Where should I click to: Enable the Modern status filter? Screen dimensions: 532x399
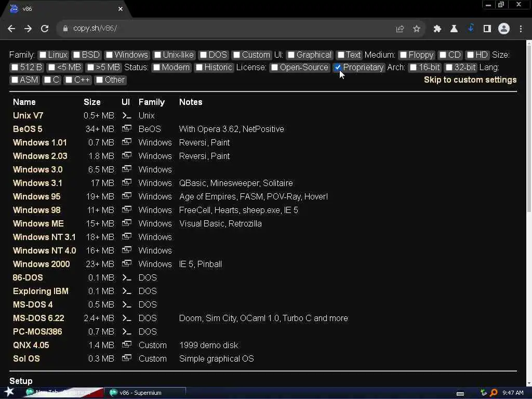156,68
